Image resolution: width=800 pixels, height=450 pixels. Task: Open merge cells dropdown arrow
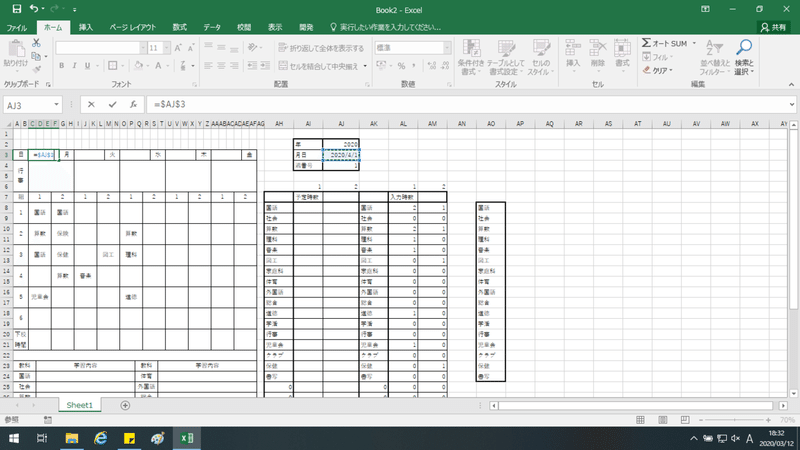pos(365,66)
